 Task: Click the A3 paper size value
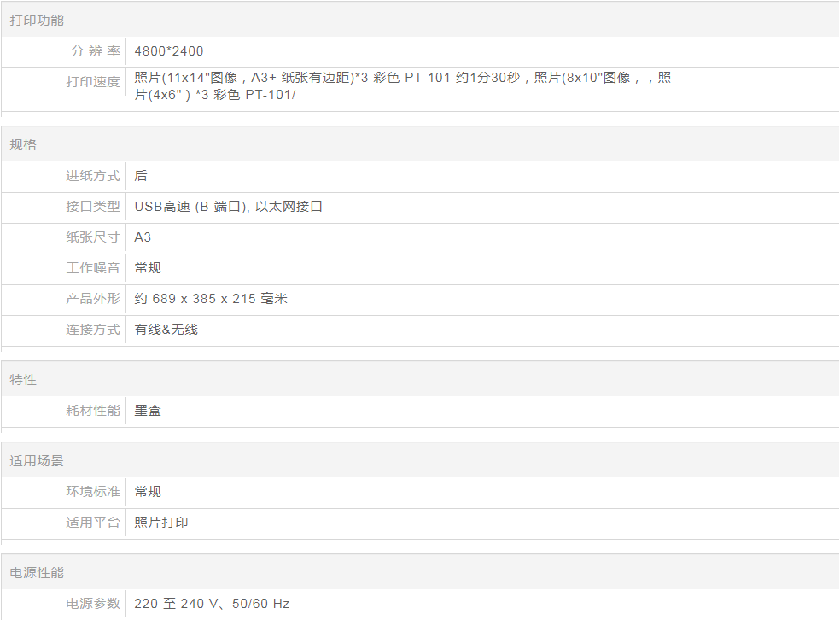[x=143, y=237]
